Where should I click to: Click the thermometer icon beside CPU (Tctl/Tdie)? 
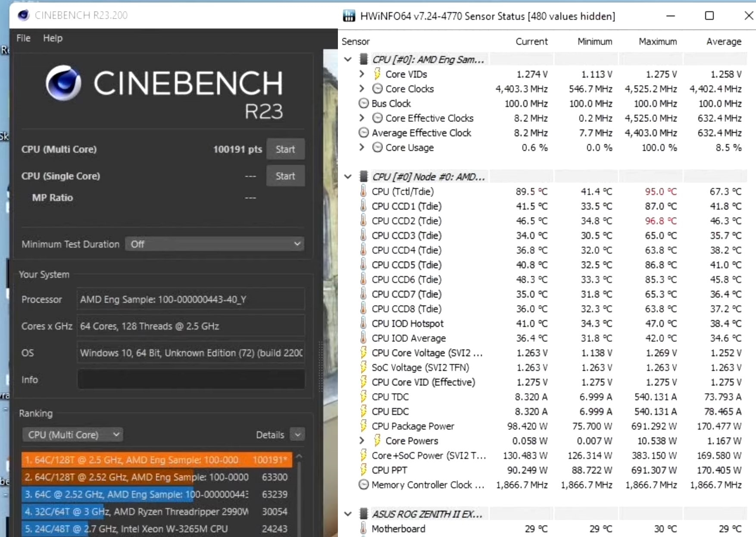pyautogui.click(x=363, y=192)
